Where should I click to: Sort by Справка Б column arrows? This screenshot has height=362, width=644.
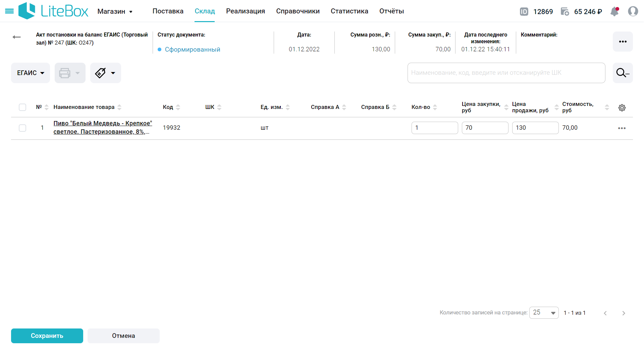394,107
